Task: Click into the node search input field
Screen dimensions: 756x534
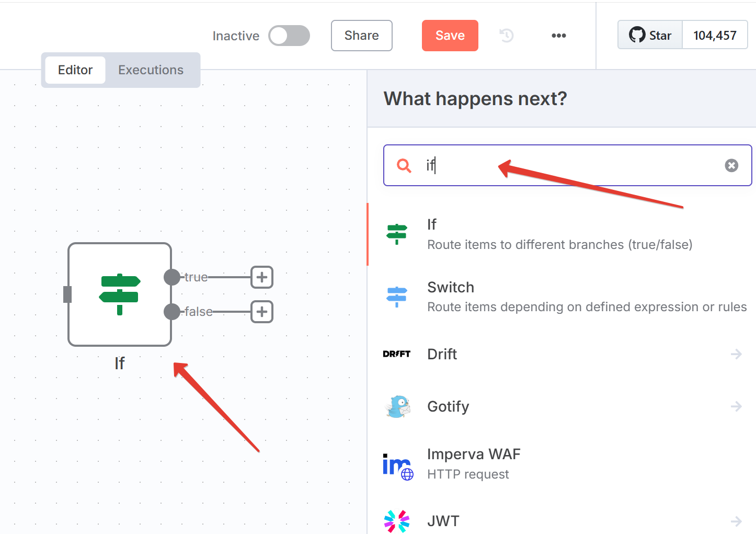Action: click(x=568, y=165)
